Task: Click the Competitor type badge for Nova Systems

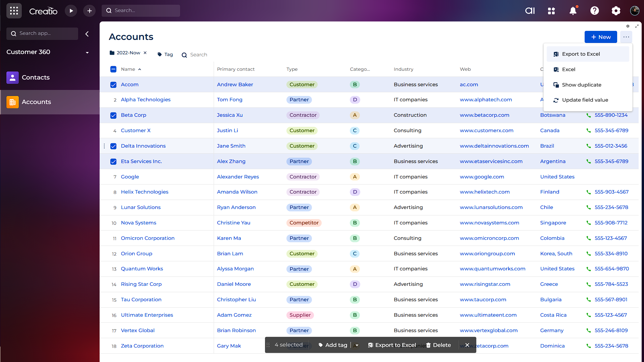Action: point(304,223)
